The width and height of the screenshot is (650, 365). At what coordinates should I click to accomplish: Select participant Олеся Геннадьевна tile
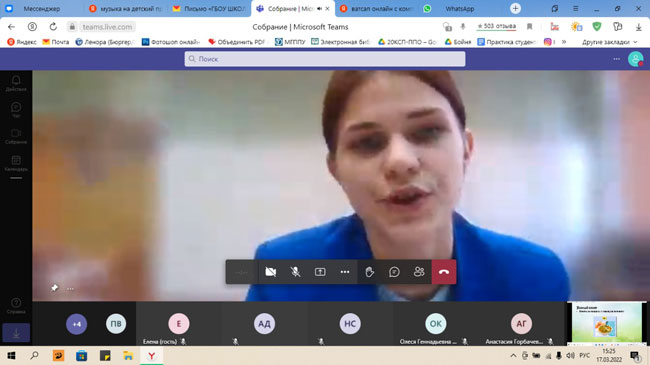436,324
